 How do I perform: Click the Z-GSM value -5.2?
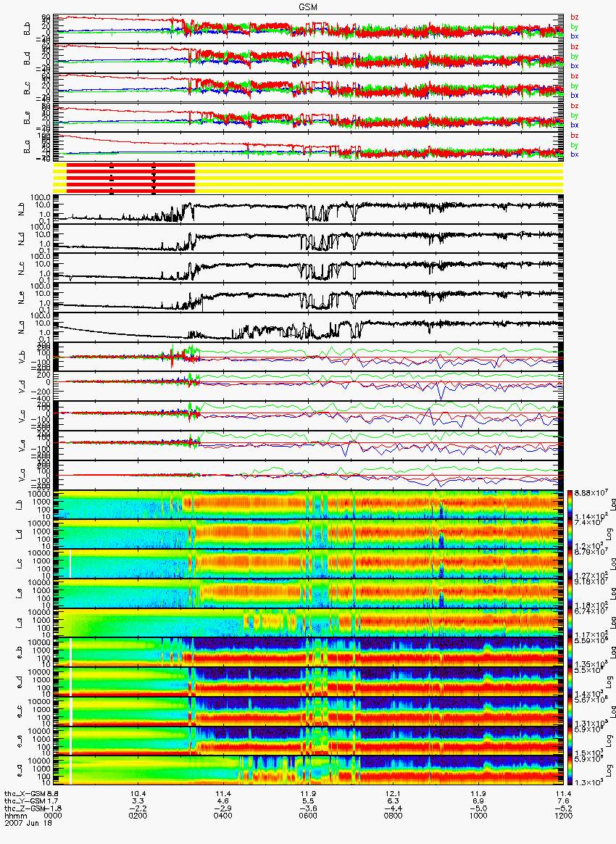pos(563,808)
